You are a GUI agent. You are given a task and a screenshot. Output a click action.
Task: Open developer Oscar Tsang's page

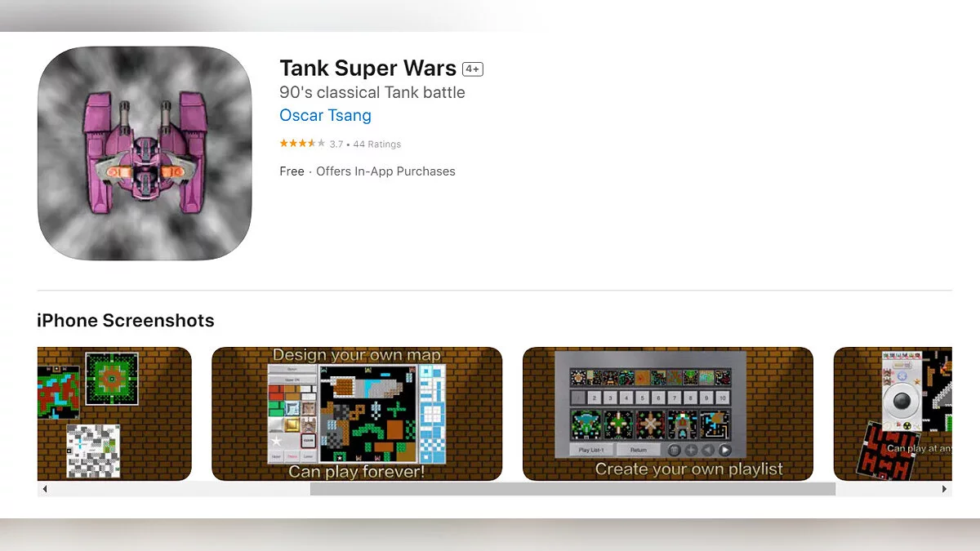325,115
